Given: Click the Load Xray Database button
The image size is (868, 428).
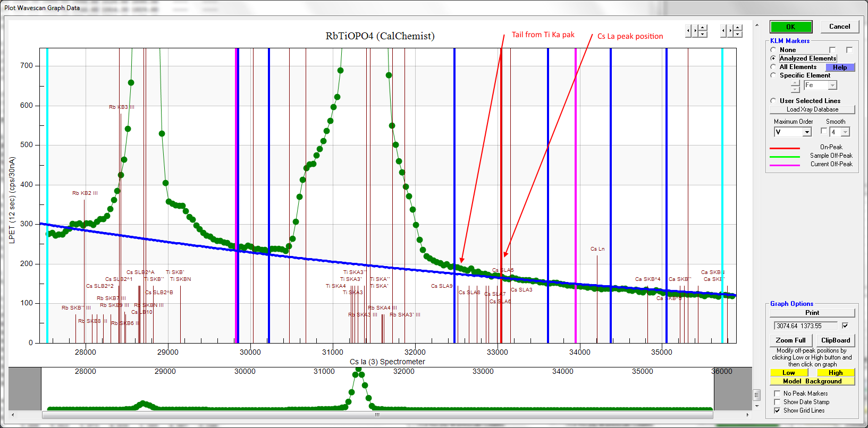Looking at the screenshot, I should (812, 109).
